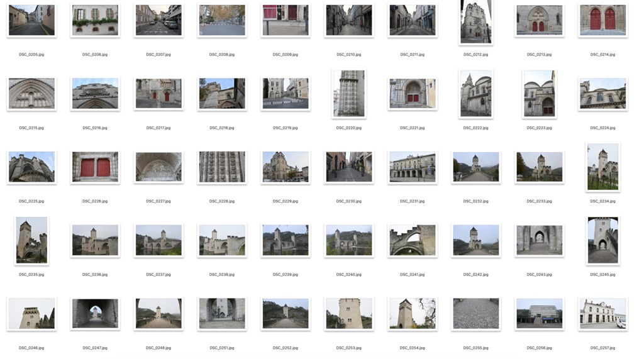
Task: Select the DSC_0225.jpg dome thumbnail
Action: tap(31, 167)
